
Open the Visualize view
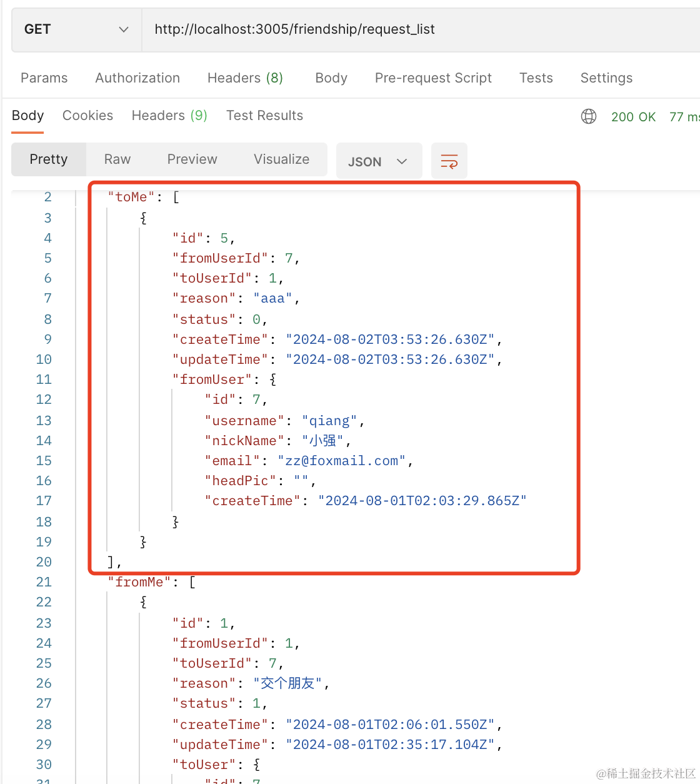coord(281,159)
